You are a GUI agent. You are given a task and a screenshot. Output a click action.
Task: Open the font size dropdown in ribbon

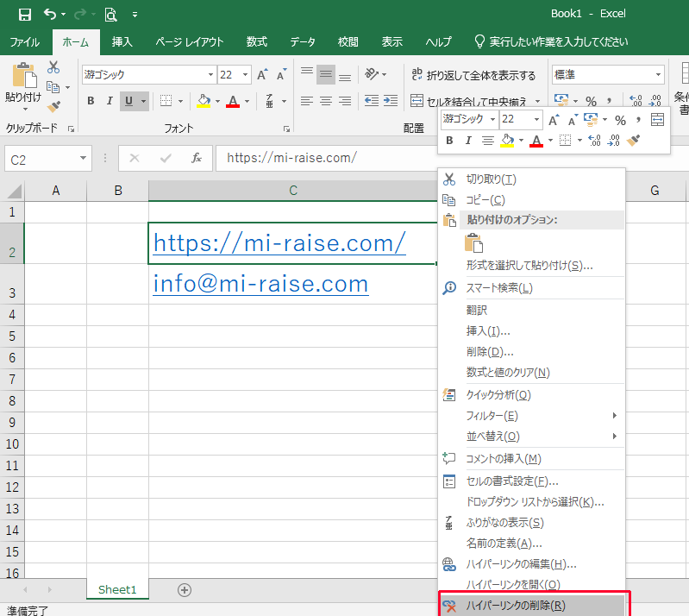coord(245,75)
